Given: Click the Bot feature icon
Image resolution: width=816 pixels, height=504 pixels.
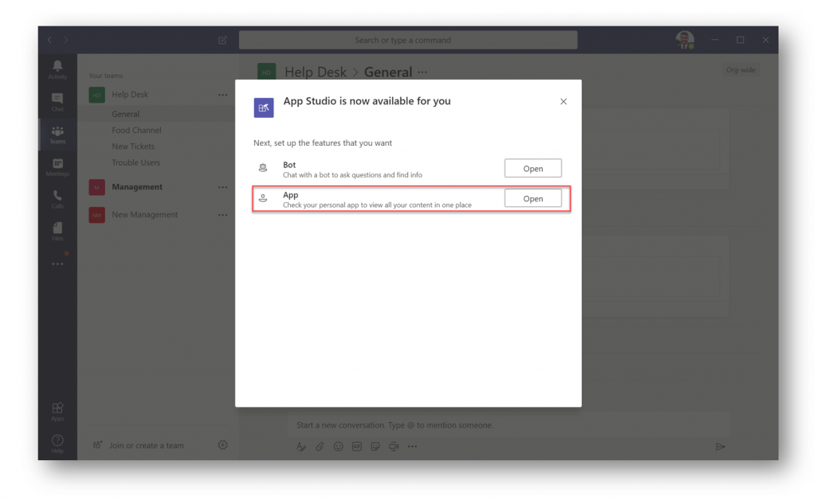Looking at the screenshot, I should (x=263, y=168).
